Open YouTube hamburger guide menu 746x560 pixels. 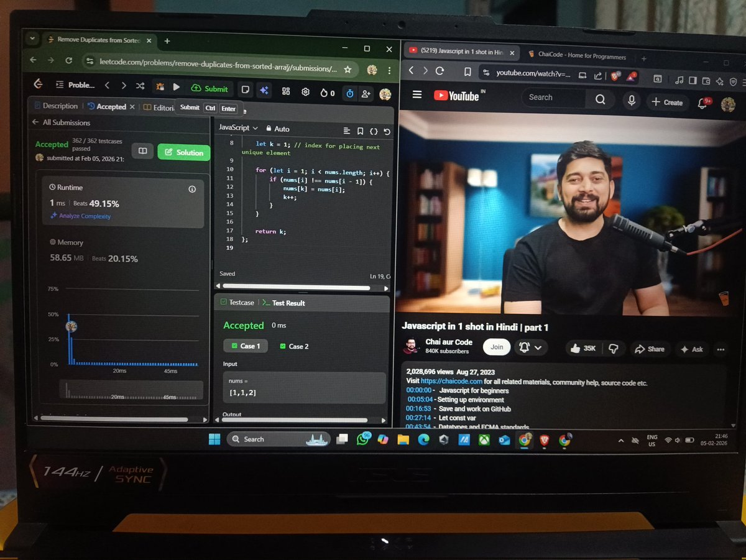[417, 94]
